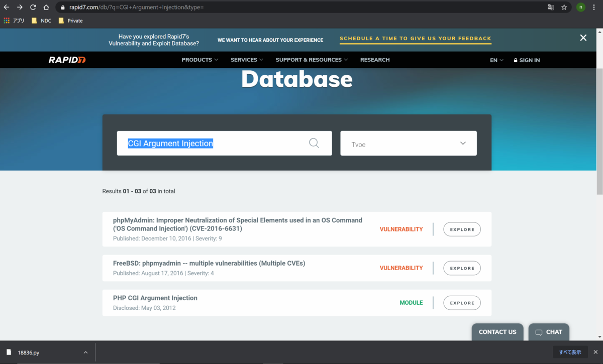Click the translate page icon

pyautogui.click(x=551, y=8)
